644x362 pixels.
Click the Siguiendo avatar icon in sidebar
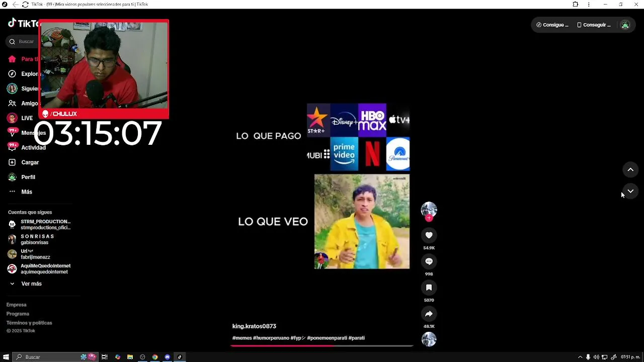click(12, 88)
